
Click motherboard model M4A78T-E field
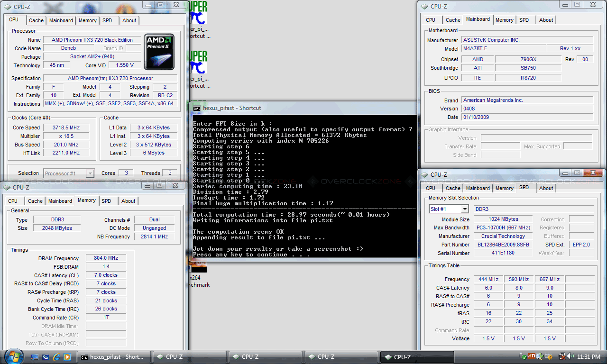click(x=503, y=48)
